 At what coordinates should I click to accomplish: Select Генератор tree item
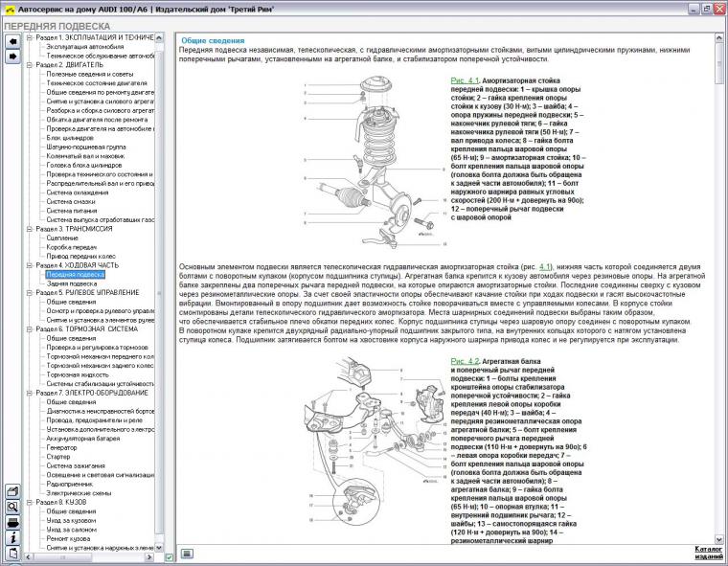coord(61,447)
